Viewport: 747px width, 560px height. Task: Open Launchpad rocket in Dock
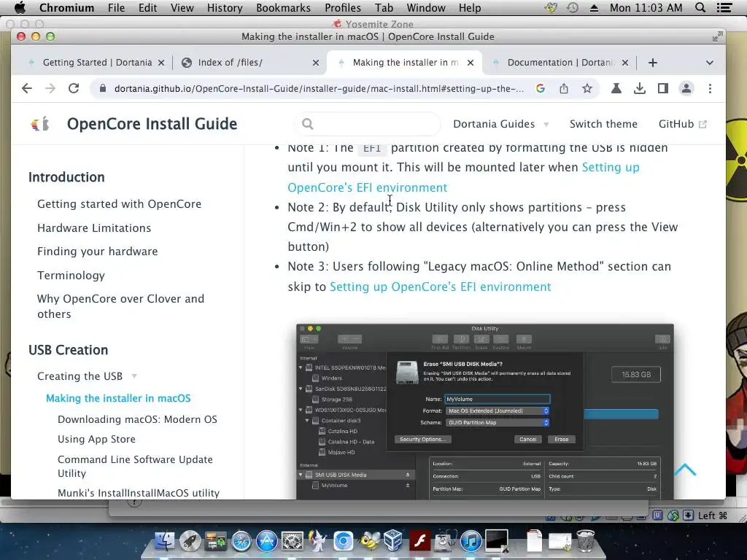(x=190, y=542)
